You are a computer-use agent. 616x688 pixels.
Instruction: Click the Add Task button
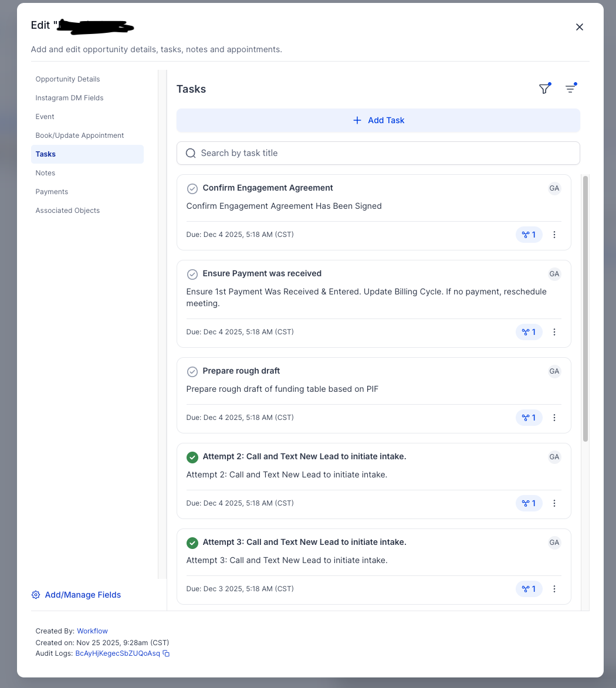pos(378,120)
